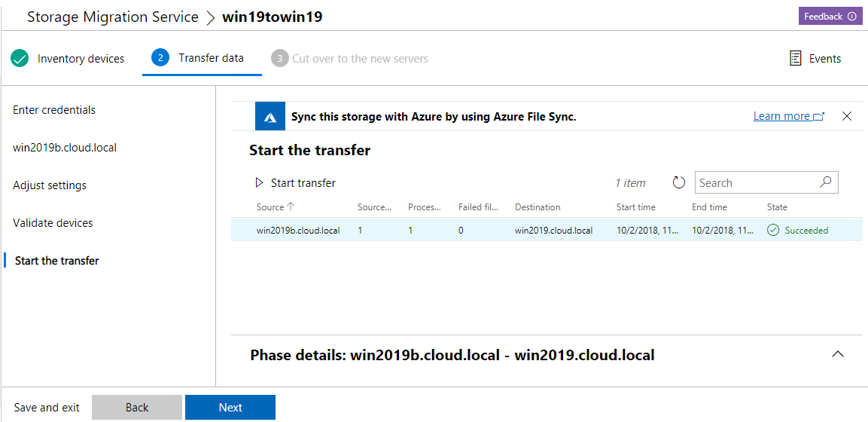Click the Azure File Sync logo icon
The height and width of the screenshot is (422, 868).
click(270, 116)
